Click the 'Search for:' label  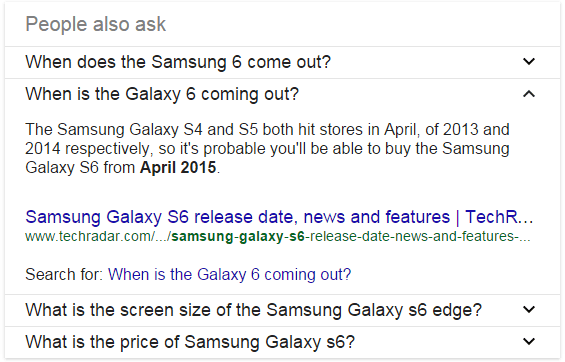click(x=64, y=274)
